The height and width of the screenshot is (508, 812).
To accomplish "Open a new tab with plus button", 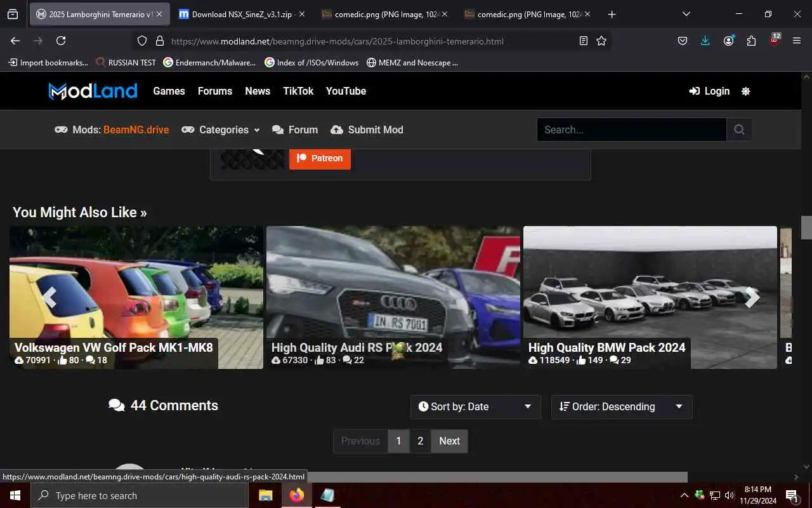I will 612,14.
